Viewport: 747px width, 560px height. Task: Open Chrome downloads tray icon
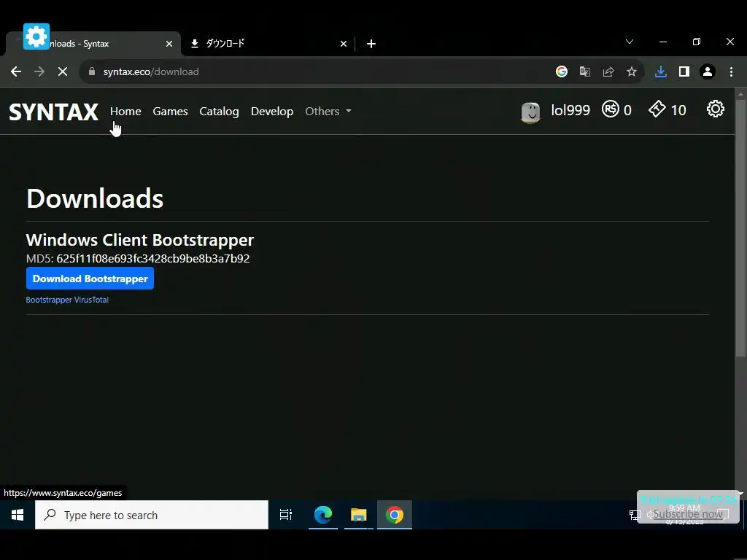pos(661,72)
